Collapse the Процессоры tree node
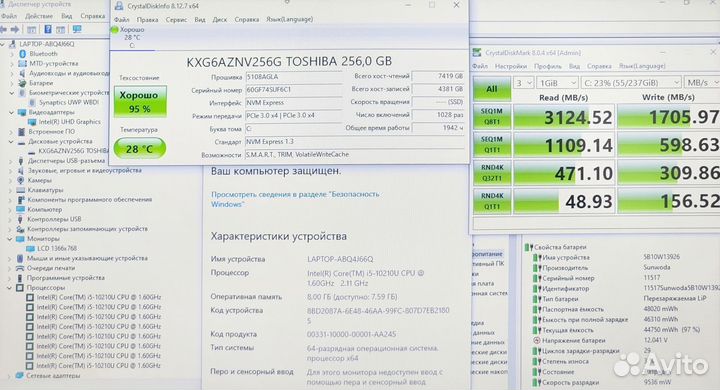Viewport: 720px width, 390px height. pyautogui.click(x=9, y=288)
